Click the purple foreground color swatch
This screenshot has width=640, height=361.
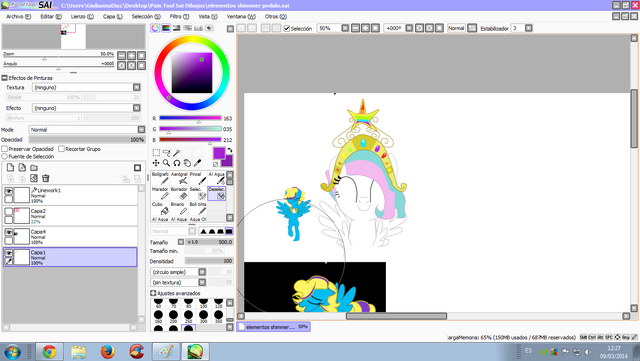(x=219, y=153)
